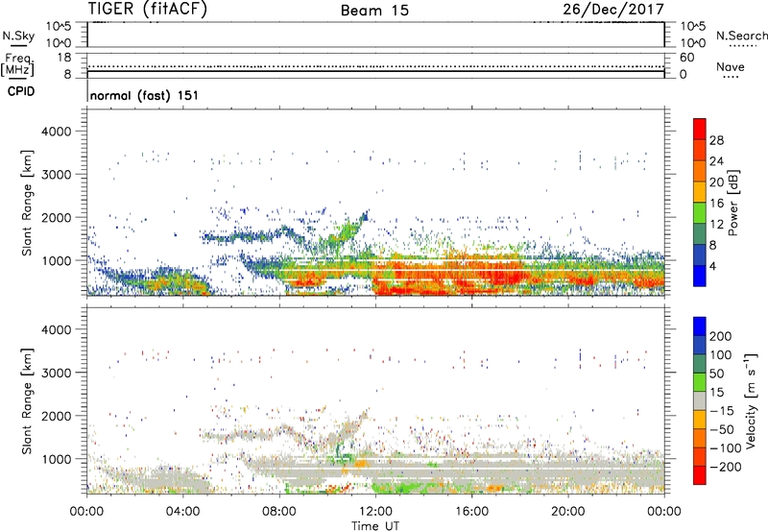Click the Nave legend label

tap(731, 67)
